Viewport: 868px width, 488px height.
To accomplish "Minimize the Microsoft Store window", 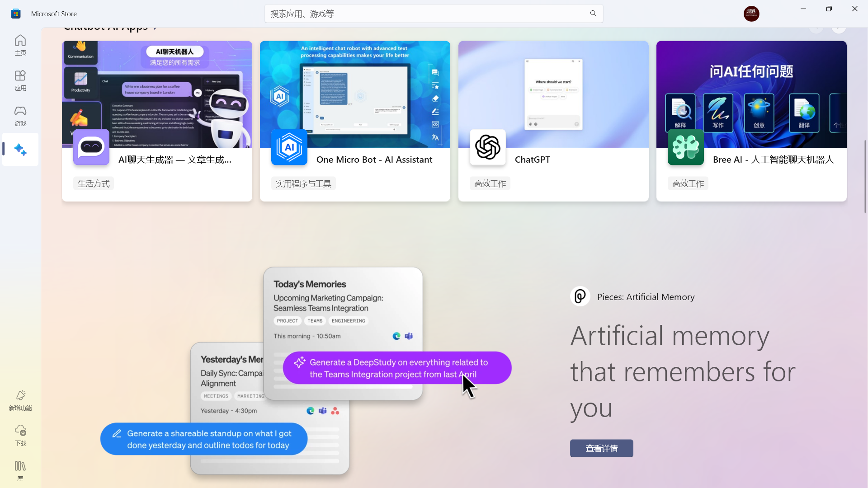I will tap(803, 9).
